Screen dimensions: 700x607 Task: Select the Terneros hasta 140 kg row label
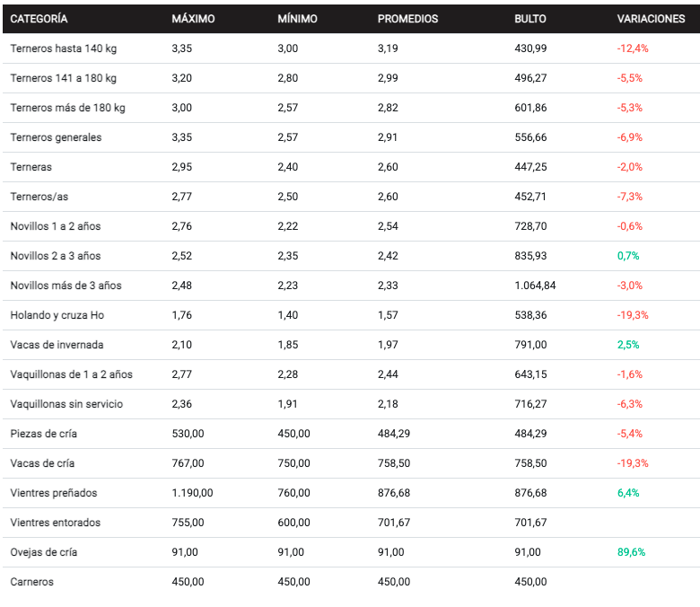tap(63, 48)
